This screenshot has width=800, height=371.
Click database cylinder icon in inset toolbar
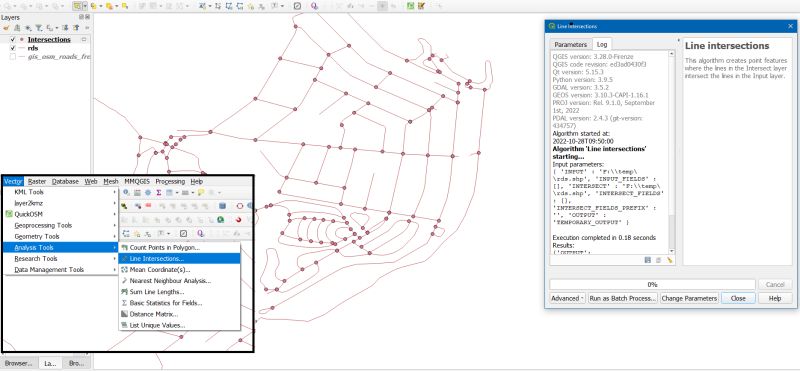222,206
